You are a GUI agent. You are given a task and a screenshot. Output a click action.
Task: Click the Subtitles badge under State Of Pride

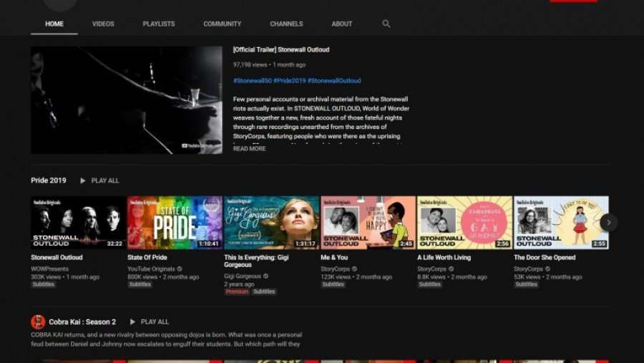click(x=140, y=284)
